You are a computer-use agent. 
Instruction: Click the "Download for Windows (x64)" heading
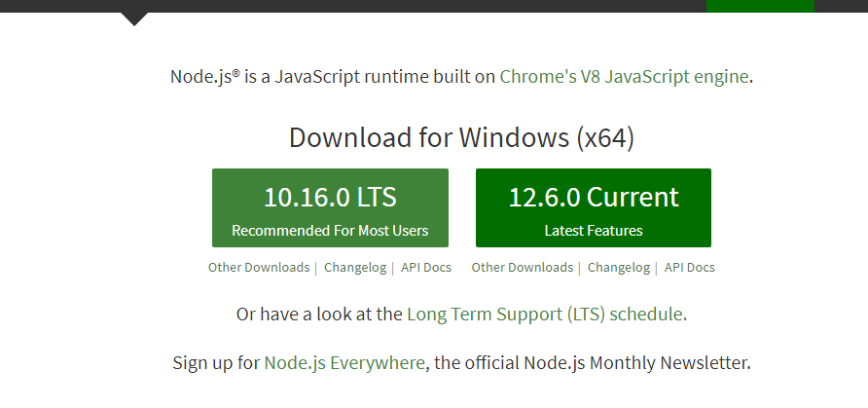[461, 137]
